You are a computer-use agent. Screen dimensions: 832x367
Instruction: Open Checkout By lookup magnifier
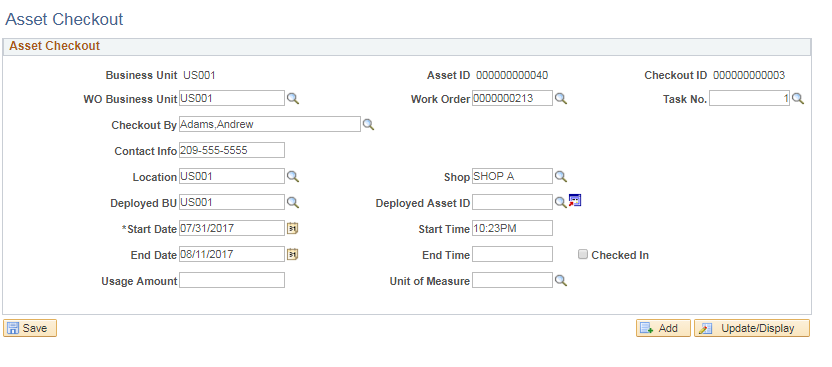368,125
